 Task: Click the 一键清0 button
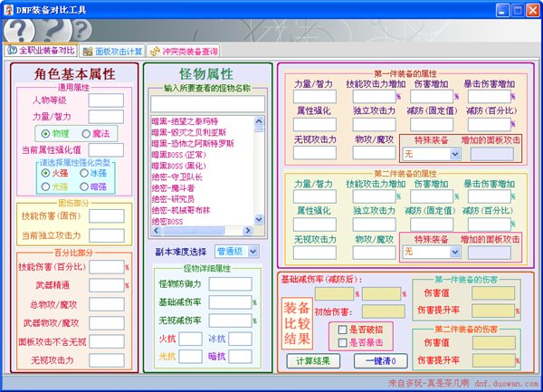click(381, 361)
